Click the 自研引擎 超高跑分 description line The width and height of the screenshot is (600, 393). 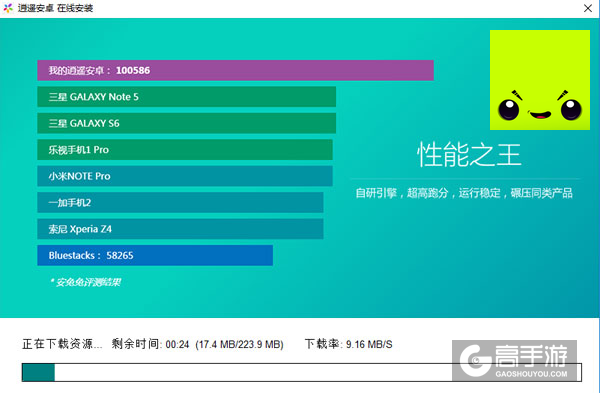click(x=464, y=193)
